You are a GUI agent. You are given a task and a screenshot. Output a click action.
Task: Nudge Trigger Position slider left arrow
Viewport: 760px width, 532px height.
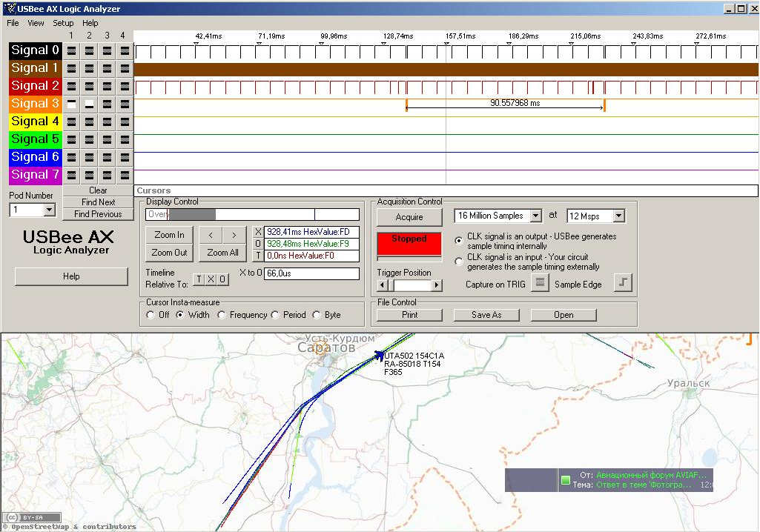click(x=383, y=285)
